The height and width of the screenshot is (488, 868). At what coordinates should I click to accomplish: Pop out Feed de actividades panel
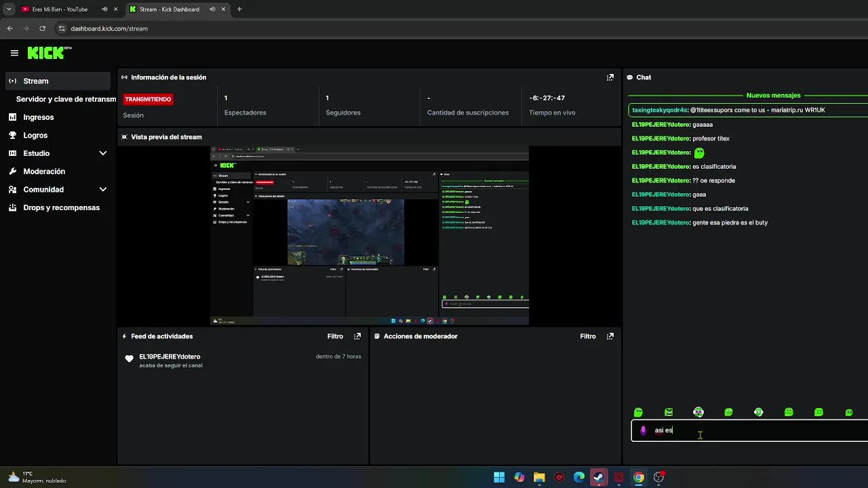point(357,336)
